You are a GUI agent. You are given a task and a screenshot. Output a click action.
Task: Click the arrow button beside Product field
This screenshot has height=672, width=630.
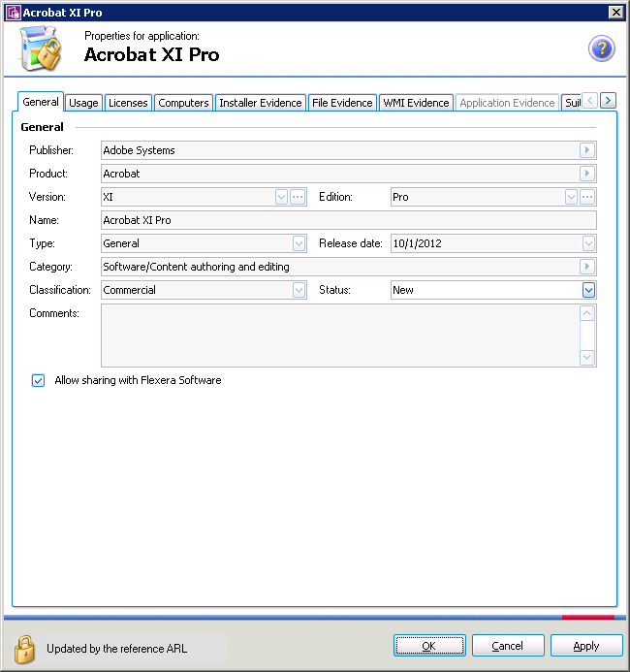click(587, 174)
